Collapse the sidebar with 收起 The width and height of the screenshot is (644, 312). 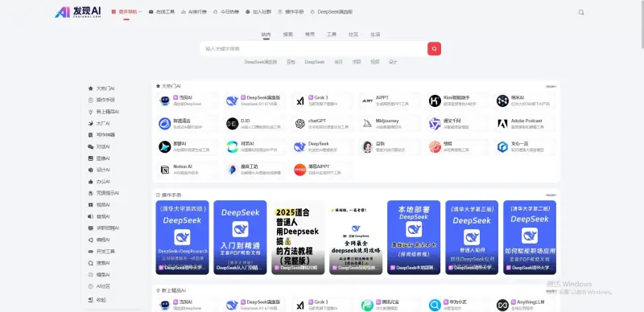[x=97, y=300]
